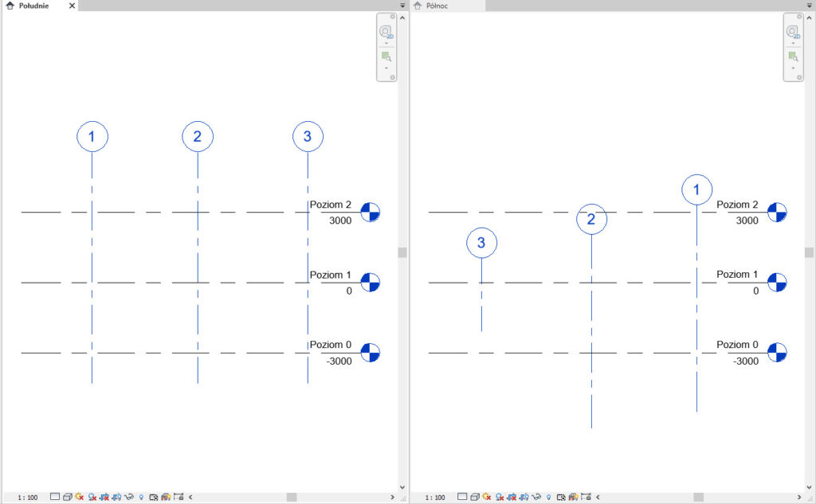Click Reveal Constraints icon in Południe view
Image resolution: width=816 pixels, height=504 pixels.
tap(178, 497)
